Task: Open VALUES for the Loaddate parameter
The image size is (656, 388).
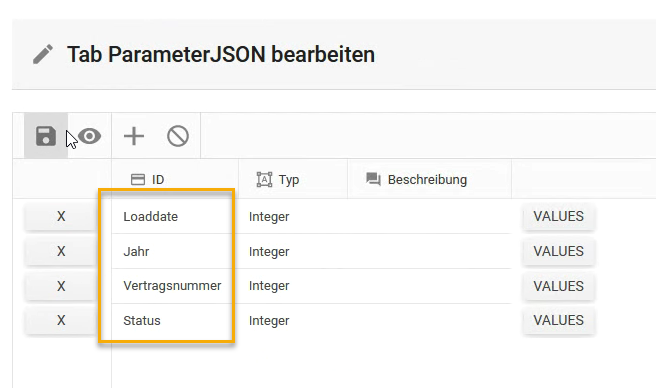Action: pyautogui.click(x=559, y=216)
